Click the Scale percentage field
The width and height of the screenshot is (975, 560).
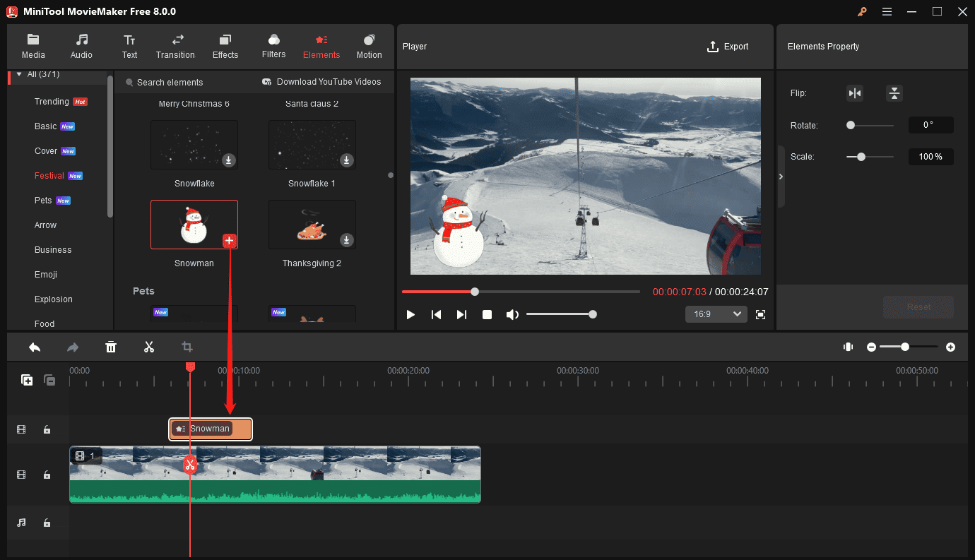(931, 157)
